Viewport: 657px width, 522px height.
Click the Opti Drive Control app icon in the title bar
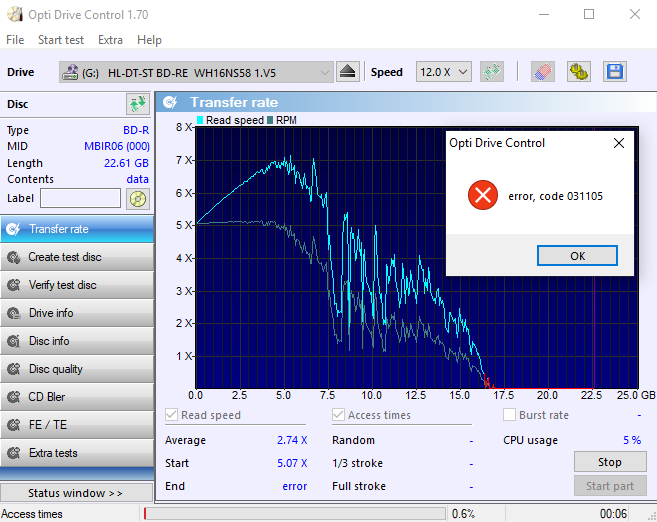coord(15,15)
